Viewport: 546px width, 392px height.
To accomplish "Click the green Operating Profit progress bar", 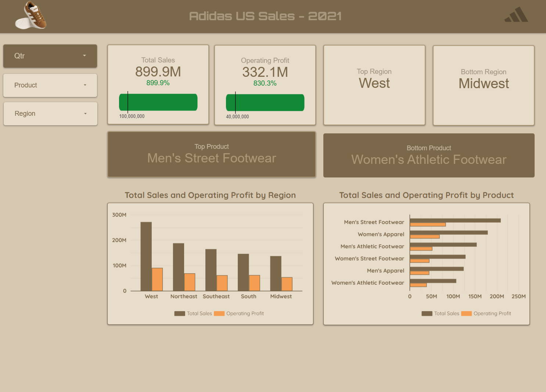I will (x=265, y=103).
